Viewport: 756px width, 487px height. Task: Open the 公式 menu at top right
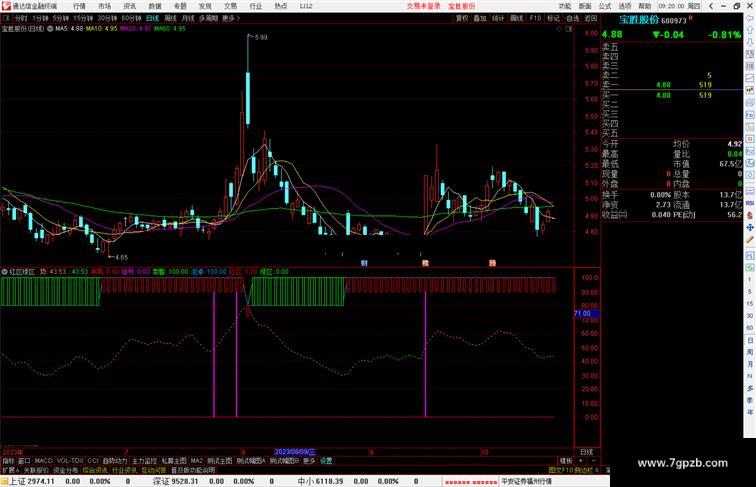pyautogui.click(x=605, y=6)
